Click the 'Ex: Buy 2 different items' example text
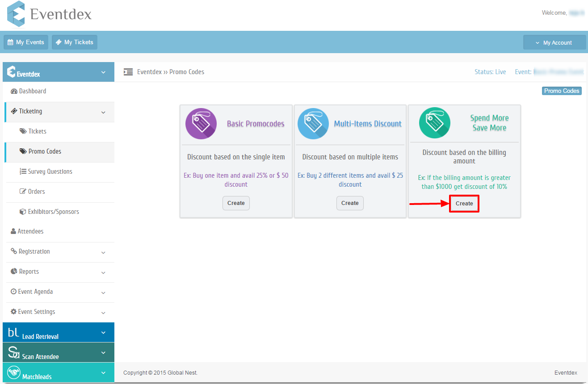 tap(350, 180)
